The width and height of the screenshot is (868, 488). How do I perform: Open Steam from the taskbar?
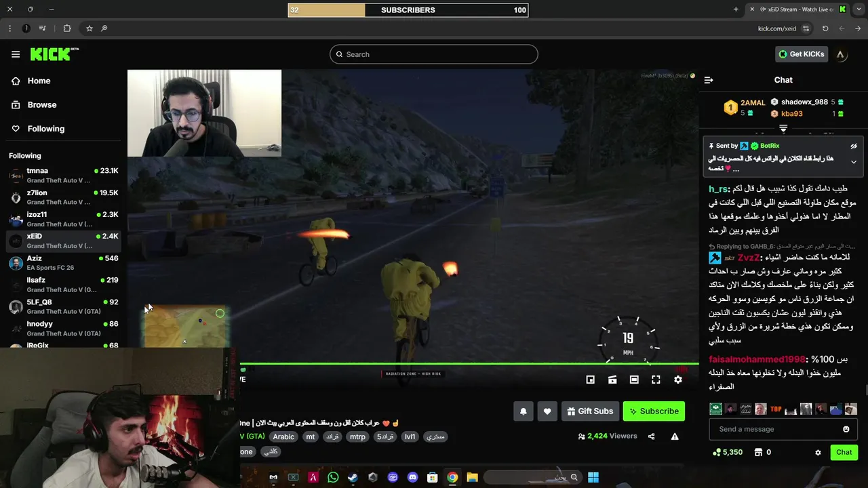[353, 477]
